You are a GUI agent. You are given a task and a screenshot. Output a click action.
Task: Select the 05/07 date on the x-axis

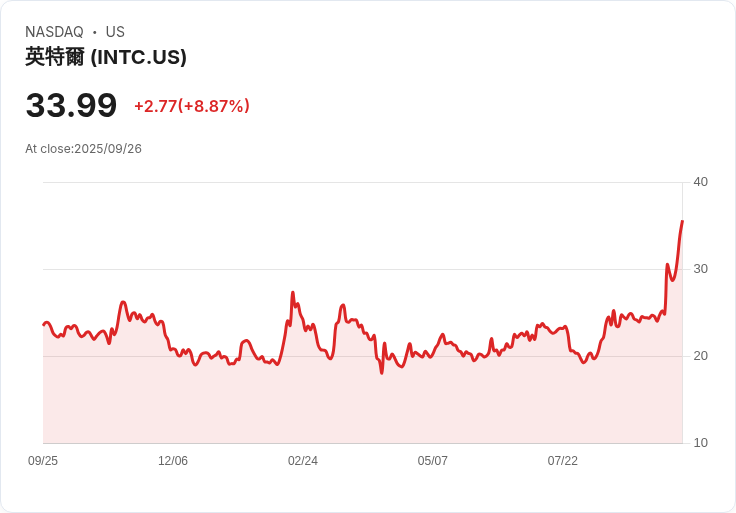click(x=433, y=461)
